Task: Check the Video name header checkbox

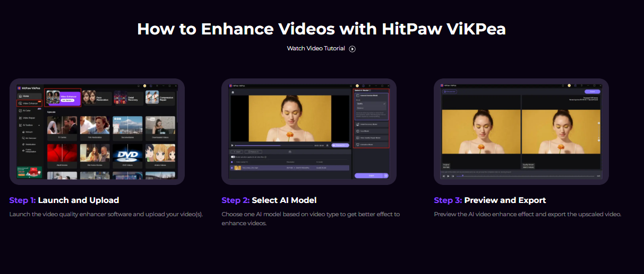Action: click(x=231, y=162)
